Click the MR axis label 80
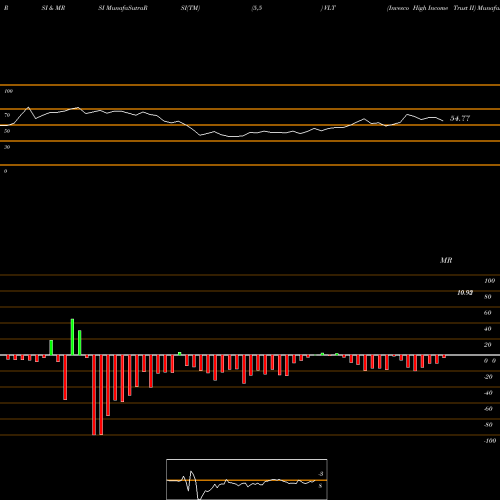The height and width of the screenshot is (500, 500). 488,297
